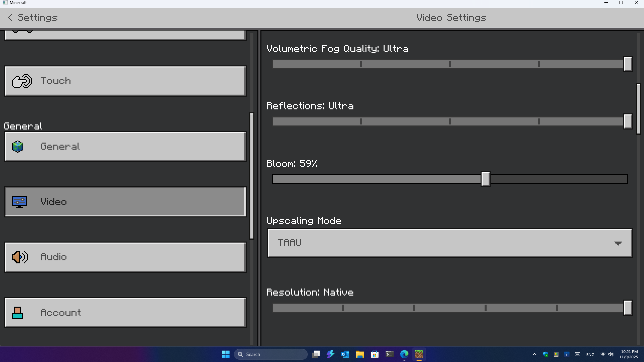
Task: Click the Audio speaker icon
Action: (20, 257)
